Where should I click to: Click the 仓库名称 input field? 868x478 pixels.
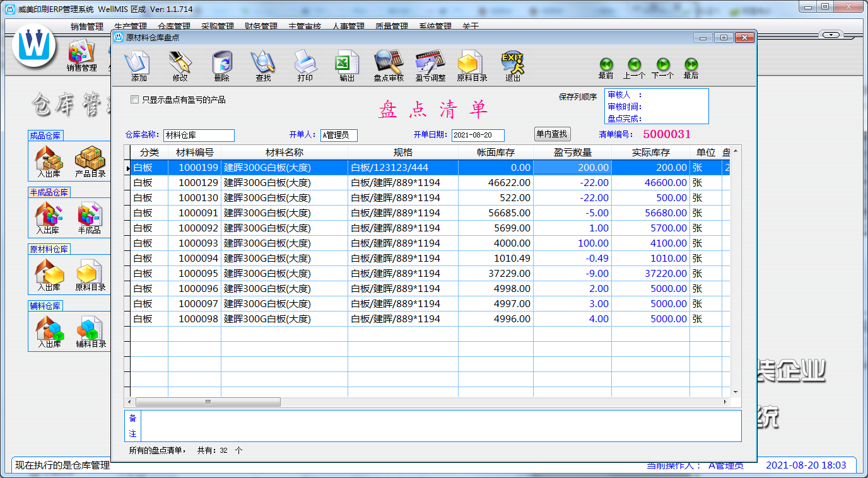tap(199, 136)
